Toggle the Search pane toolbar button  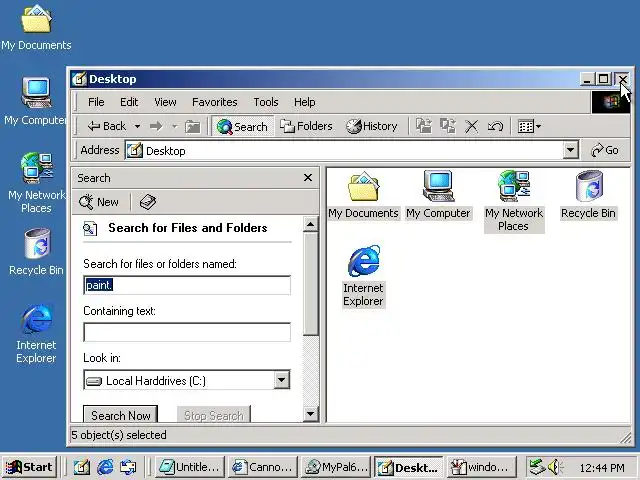coord(242,127)
